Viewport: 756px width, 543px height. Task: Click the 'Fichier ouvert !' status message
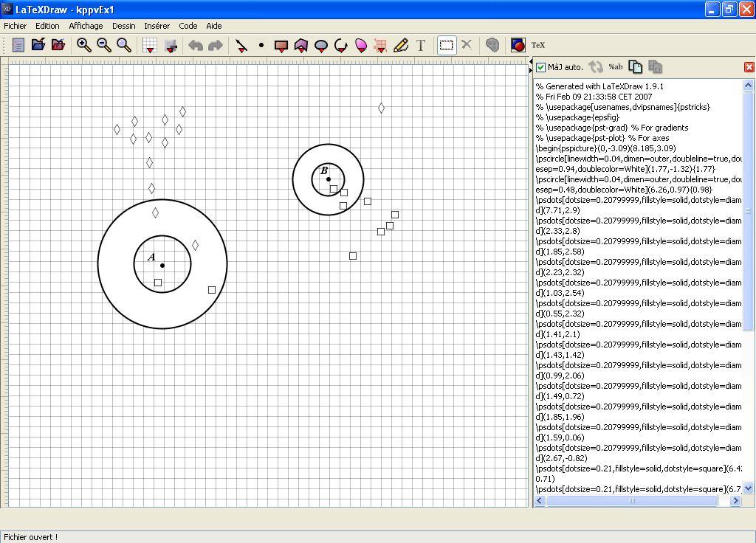point(30,537)
